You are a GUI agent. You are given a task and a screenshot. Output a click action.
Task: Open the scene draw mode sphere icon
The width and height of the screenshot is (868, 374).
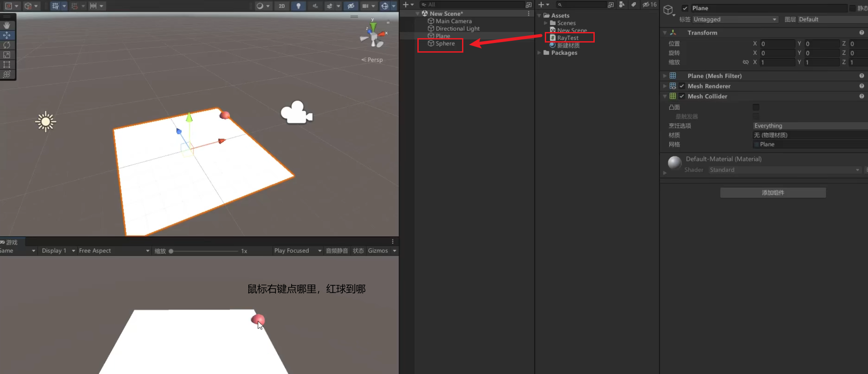pyautogui.click(x=260, y=6)
